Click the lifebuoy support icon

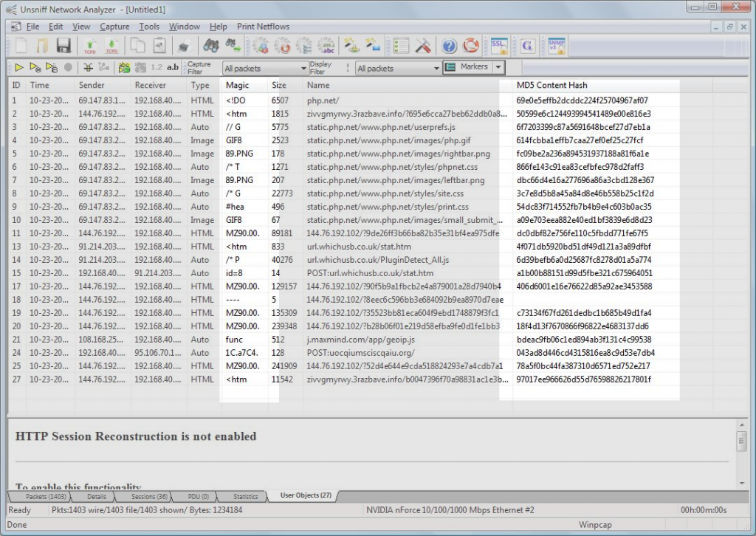pyautogui.click(x=471, y=46)
